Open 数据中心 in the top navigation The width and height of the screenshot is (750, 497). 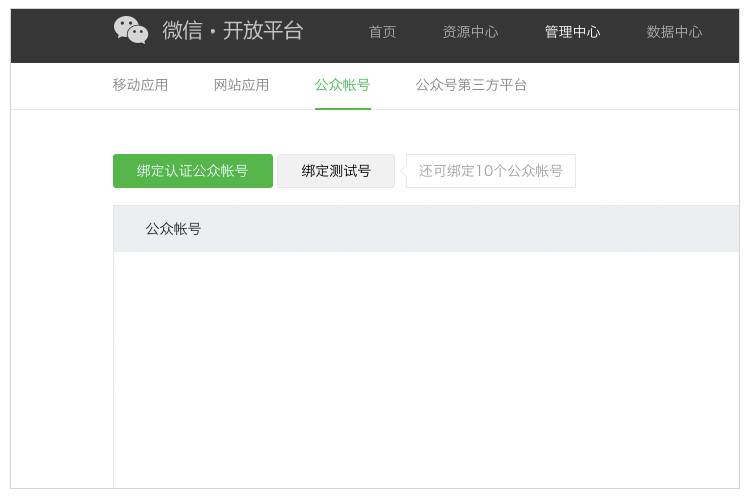674,32
